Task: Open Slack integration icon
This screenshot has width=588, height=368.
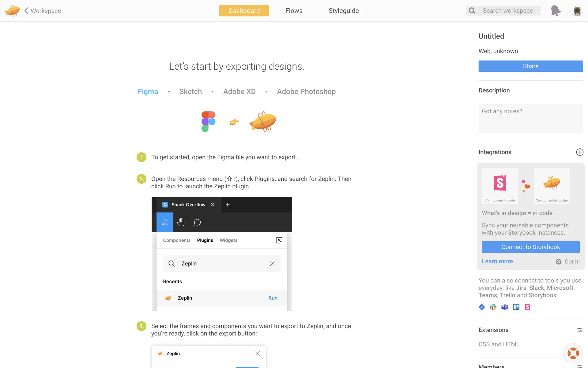Action: pos(493,307)
